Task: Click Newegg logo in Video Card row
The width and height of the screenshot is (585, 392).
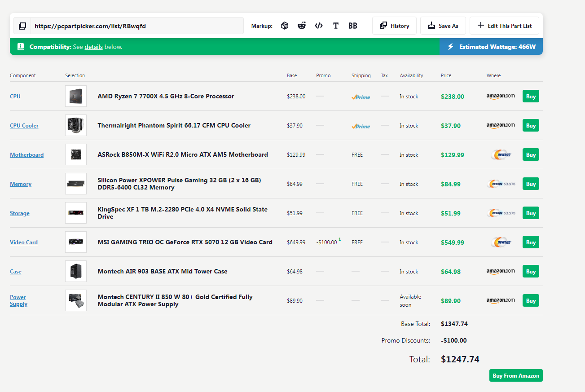Action: pos(501,242)
